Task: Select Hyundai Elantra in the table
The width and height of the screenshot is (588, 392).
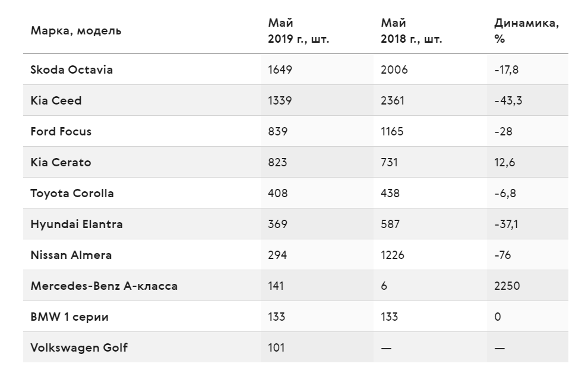Action: (x=77, y=224)
